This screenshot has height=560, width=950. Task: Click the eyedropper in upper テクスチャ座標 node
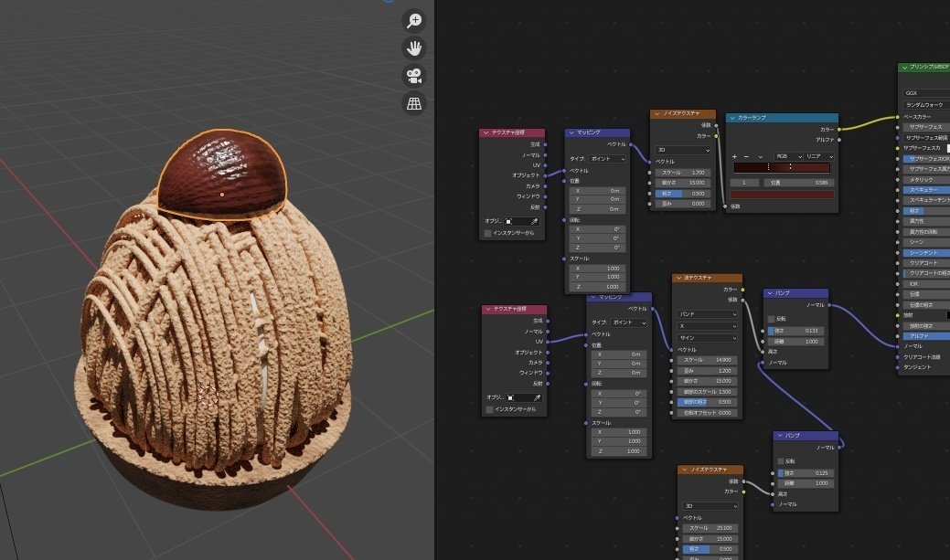point(534,222)
